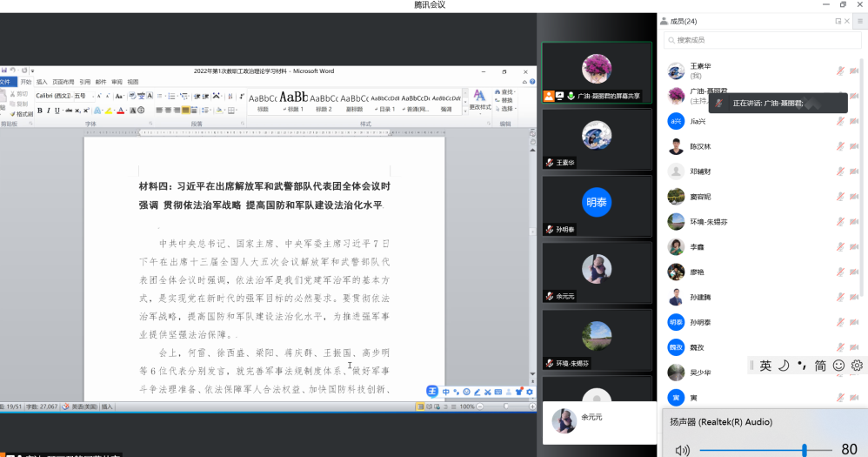This screenshot has height=457, width=868.
Task: Open the text effects glow A button
Action: point(97,111)
